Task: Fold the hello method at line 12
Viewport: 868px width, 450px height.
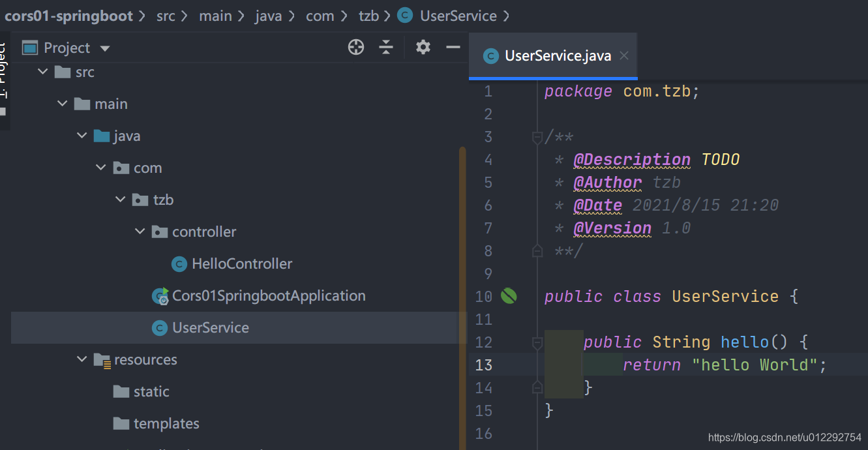Action: [537, 342]
